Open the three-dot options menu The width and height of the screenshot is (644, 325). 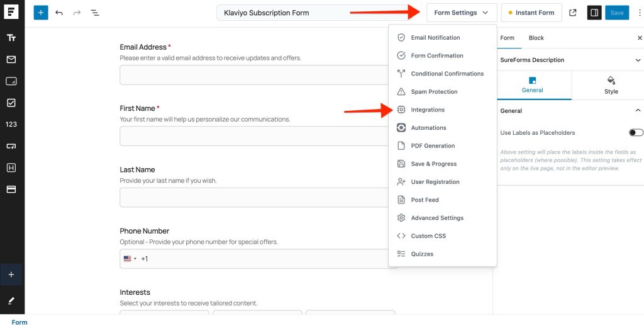pyautogui.click(x=640, y=13)
